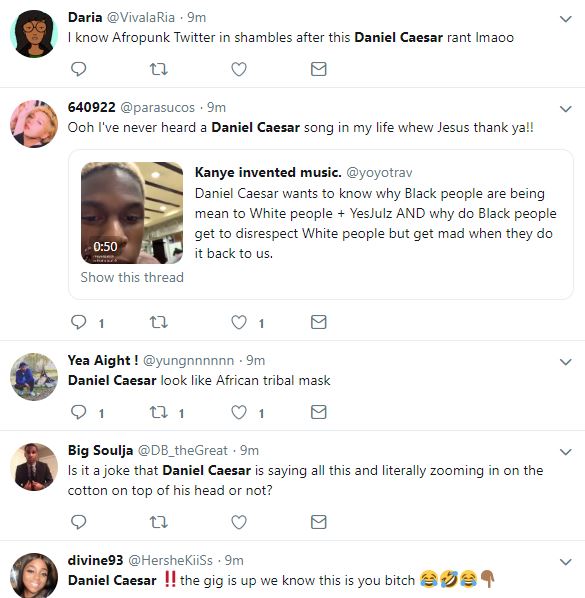This screenshot has width=585, height=598.
Task: Like the tweet by 640922 @parasucos
Action: (x=239, y=322)
